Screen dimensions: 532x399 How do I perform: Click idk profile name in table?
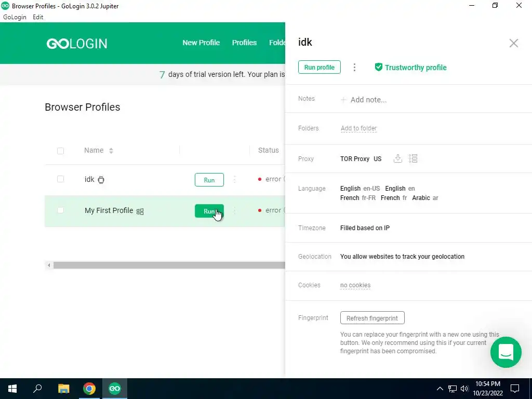click(x=89, y=179)
